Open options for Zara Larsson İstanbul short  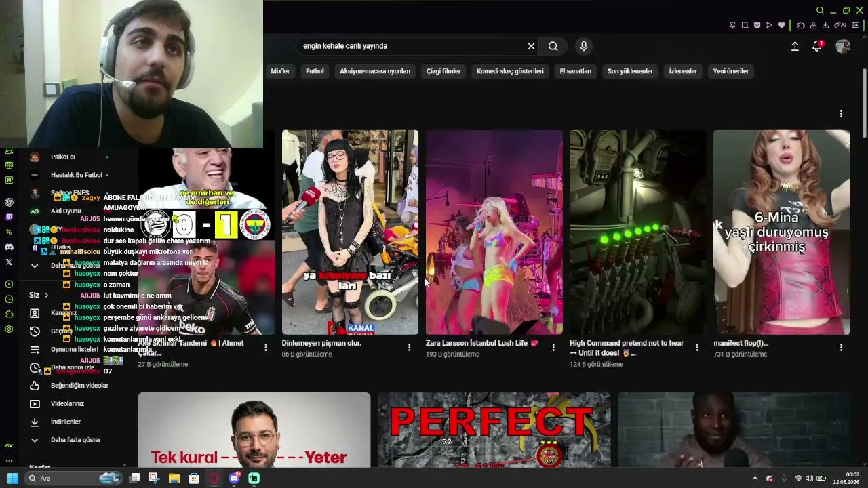coord(553,348)
